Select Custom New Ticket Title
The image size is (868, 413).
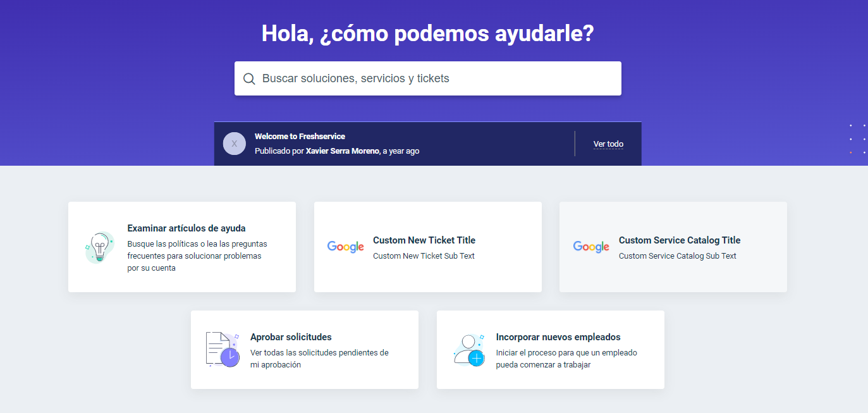pos(424,240)
